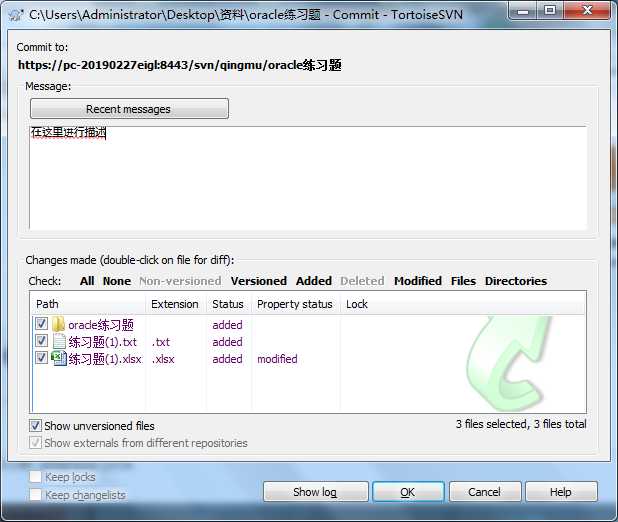The width and height of the screenshot is (618, 522).
Task: Sort by Property status column header
Action: [296, 304]
